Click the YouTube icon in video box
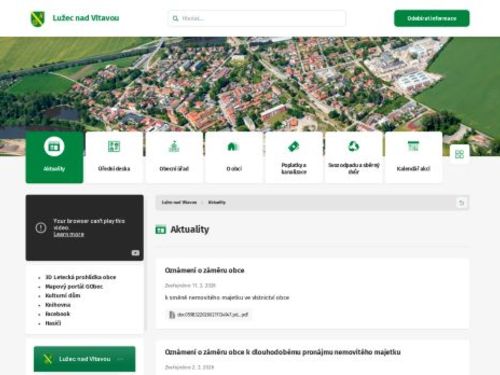 (x=135, y=253)
